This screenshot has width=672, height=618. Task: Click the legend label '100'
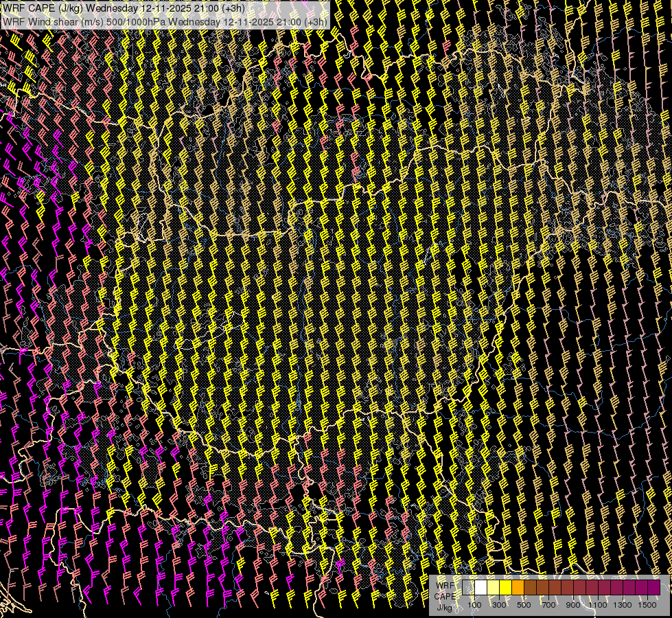pyautogui.click(x=474, y=605)
